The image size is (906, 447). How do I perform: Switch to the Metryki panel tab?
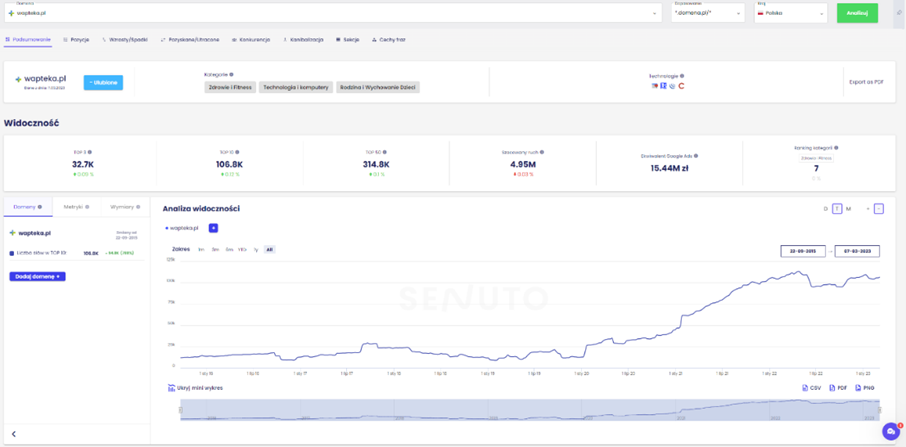[76, 207]
